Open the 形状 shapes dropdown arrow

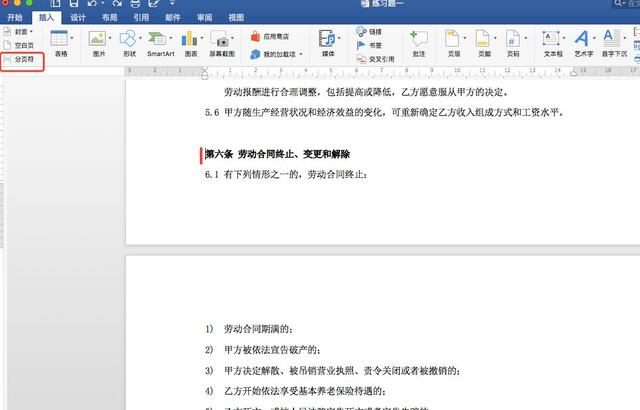pos(140,38)
